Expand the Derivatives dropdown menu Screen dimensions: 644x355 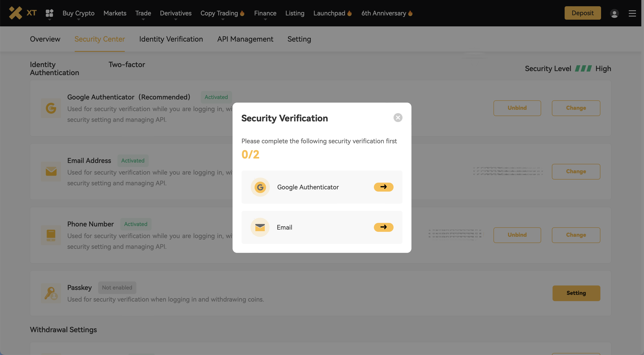pyautogui.click(x=176, y=13)
